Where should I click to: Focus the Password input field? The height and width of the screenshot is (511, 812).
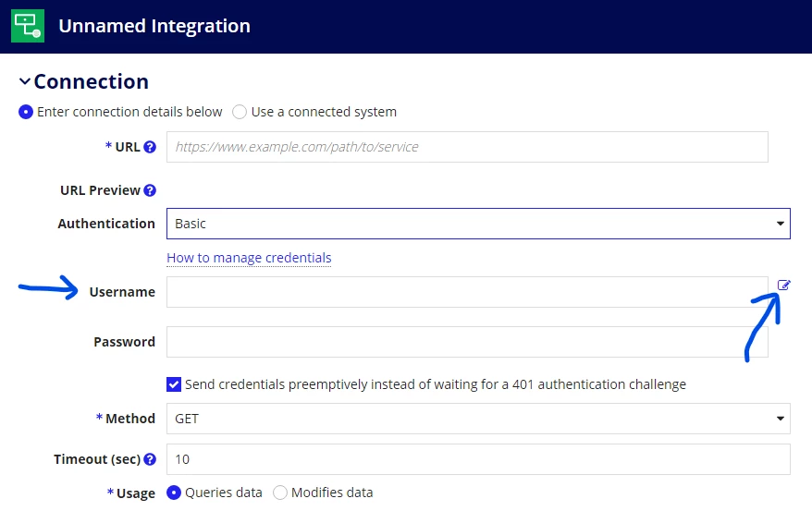[x=467, y=342]
